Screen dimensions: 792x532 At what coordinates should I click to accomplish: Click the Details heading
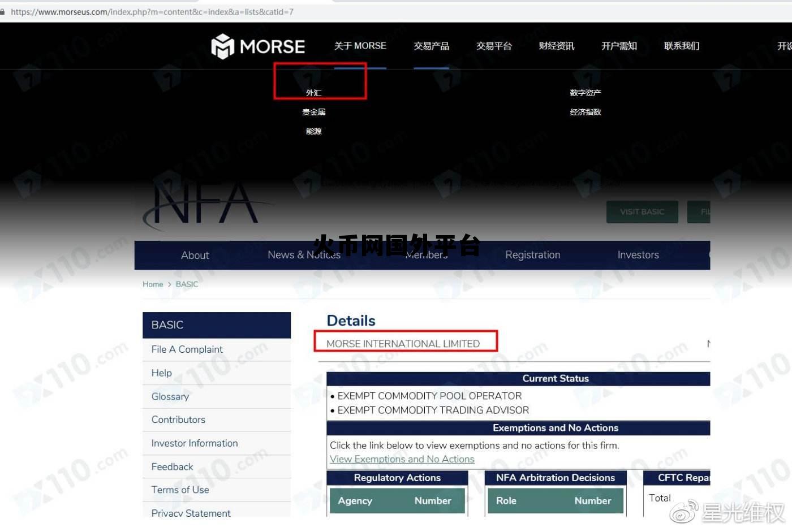(351, 321)
